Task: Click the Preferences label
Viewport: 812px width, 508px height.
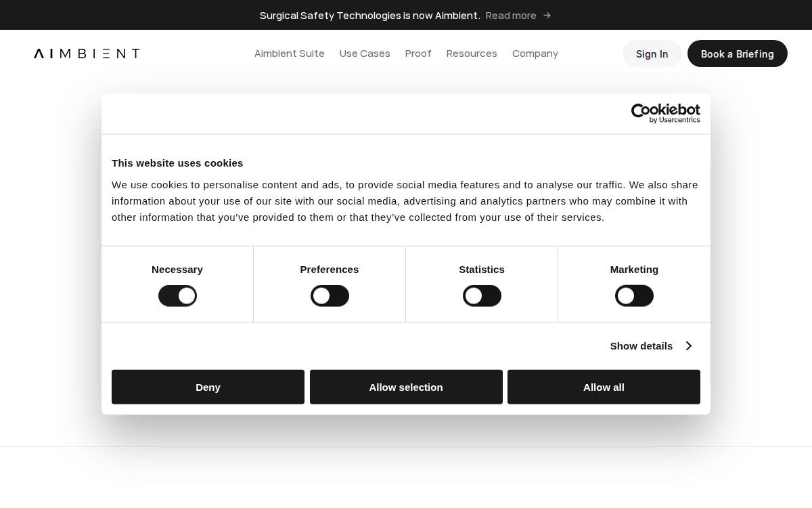Action: (x=330, y=270)
